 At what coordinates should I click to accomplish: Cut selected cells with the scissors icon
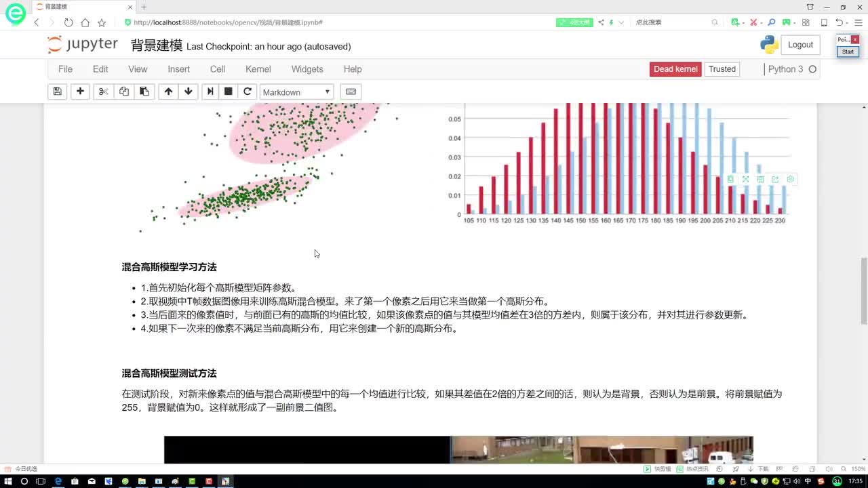(103, 91)
